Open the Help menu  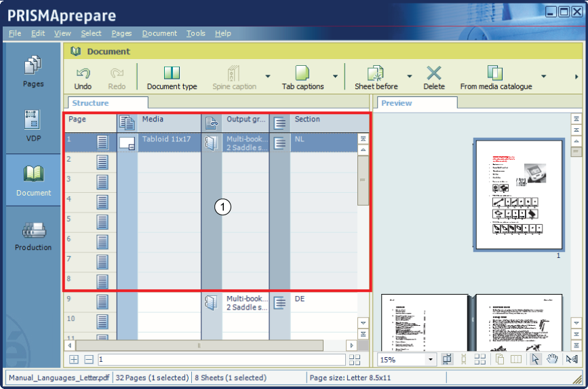point(222,33)
